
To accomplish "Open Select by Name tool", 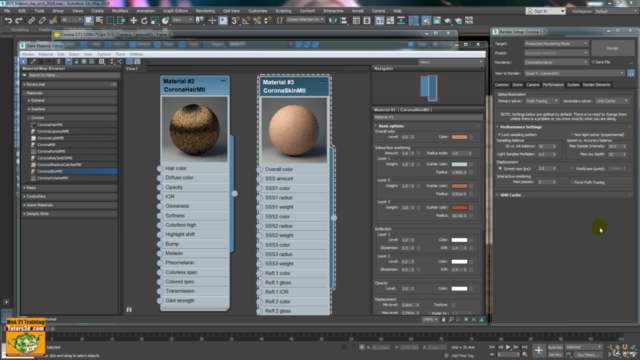I will (x=99, y=20).
